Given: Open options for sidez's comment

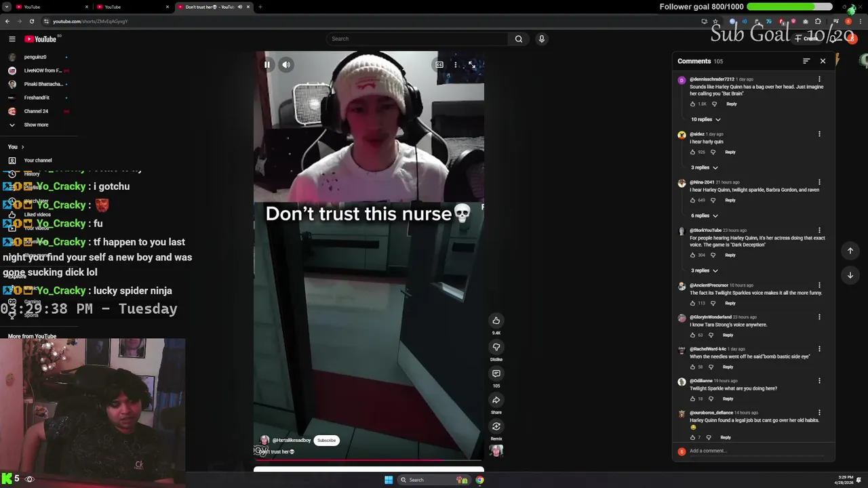Looking at the screenshot, I should (819, 134).
